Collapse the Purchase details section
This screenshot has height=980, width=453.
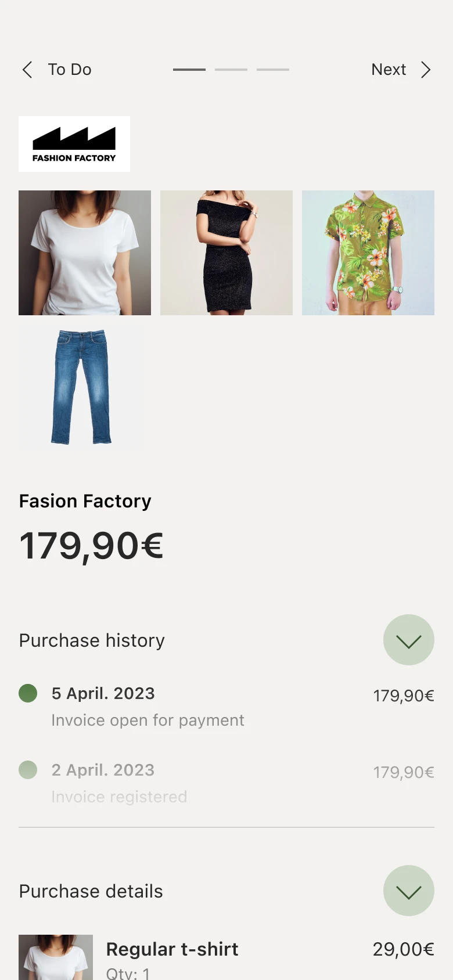click(x=408, y=891)
